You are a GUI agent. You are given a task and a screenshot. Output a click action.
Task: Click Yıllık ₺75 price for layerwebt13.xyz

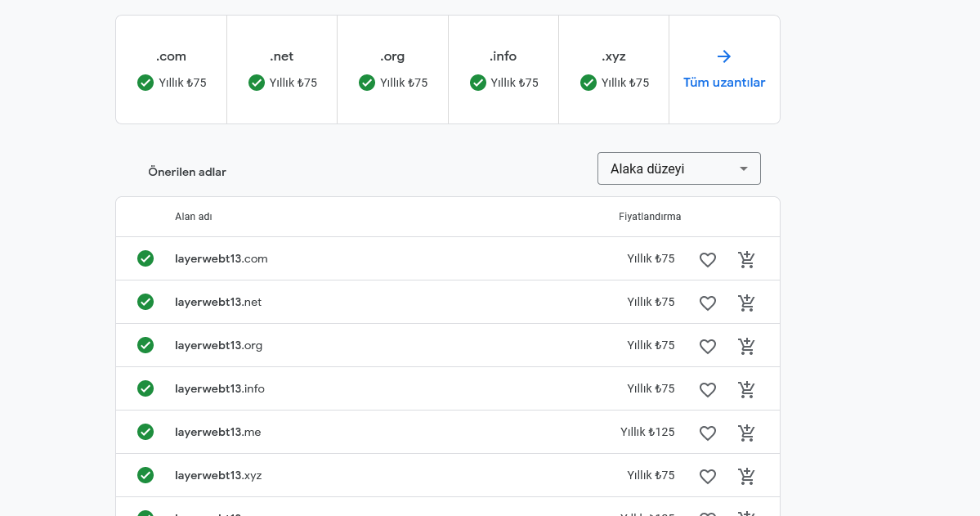(651, 475)
